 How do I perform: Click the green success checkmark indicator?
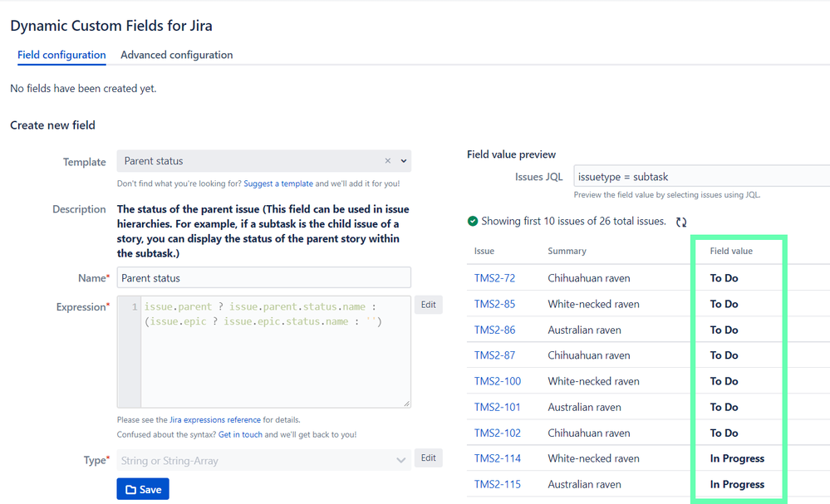click(x=473, y=222)
